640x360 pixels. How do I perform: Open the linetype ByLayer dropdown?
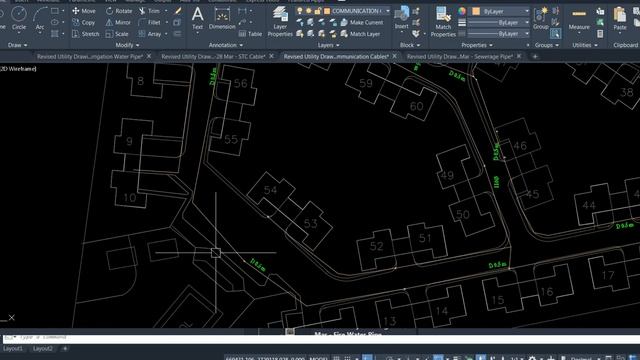tap(498, 34)
